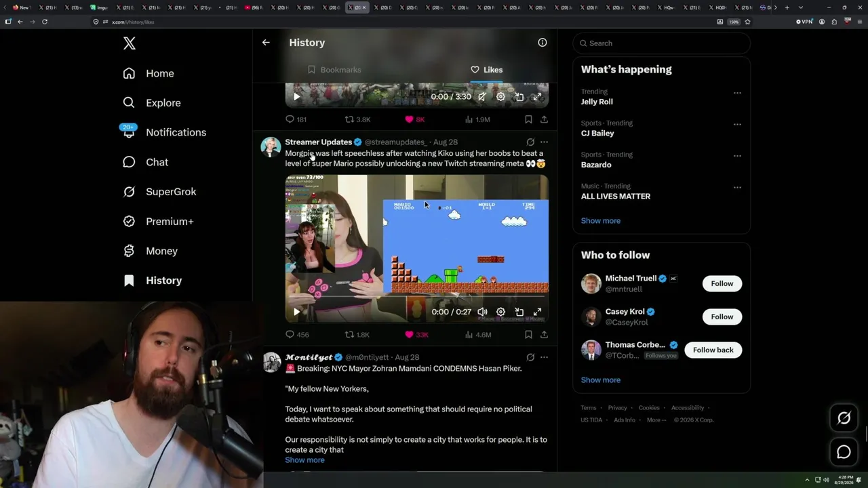Make the 3:30 video fullscreen

pos(537,97)
